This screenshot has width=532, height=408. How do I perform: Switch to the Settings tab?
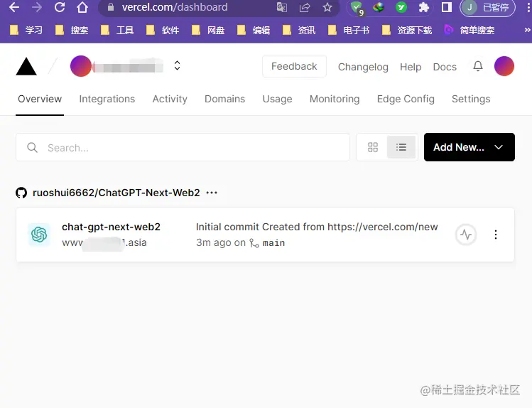tap(471, 99)
